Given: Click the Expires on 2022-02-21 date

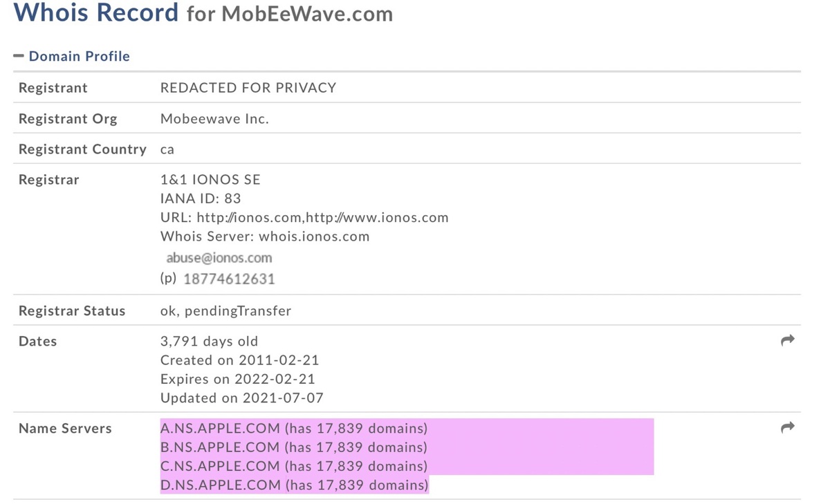Looking at the screenshot, I should (237, 379).
